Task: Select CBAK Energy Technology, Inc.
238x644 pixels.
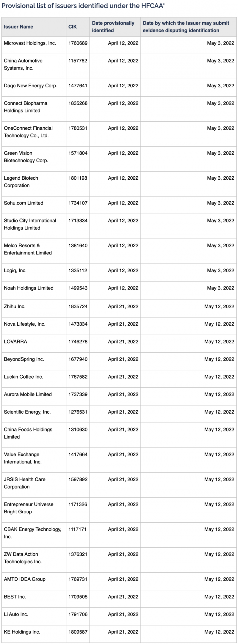Action: [x=33, y=533]
